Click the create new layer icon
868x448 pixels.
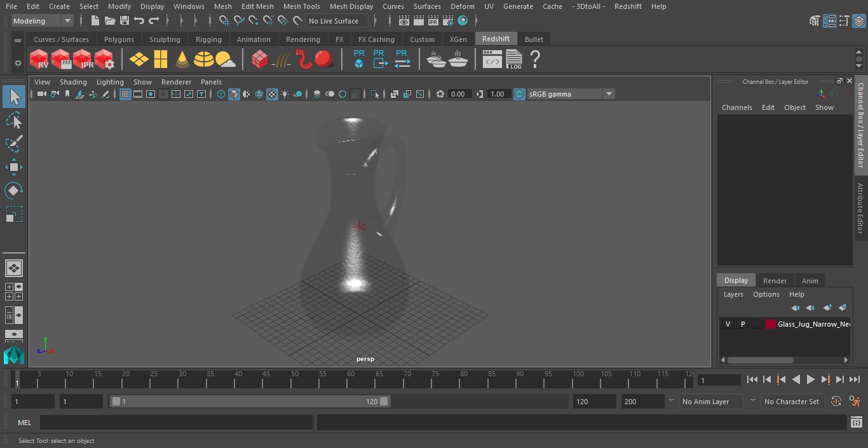click(827, 308)
